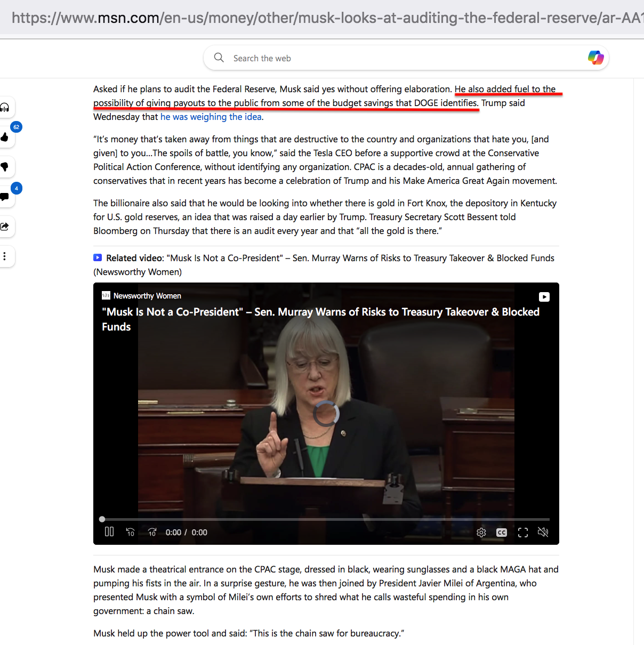644x645 pixels.
Task: Click the Search the web field
Action: coord(406,58)
